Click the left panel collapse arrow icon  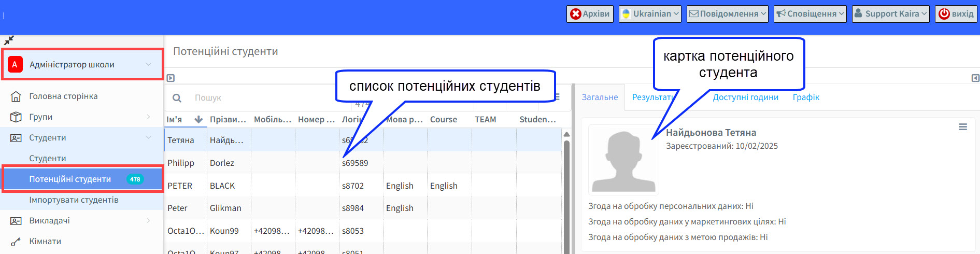tap(171, 78)
